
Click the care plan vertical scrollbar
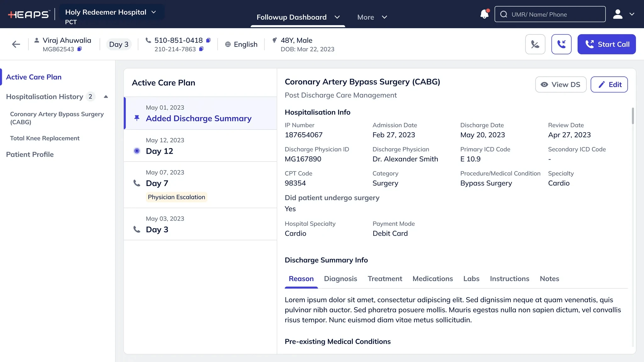pyautogui.click(x=633, y=116)
